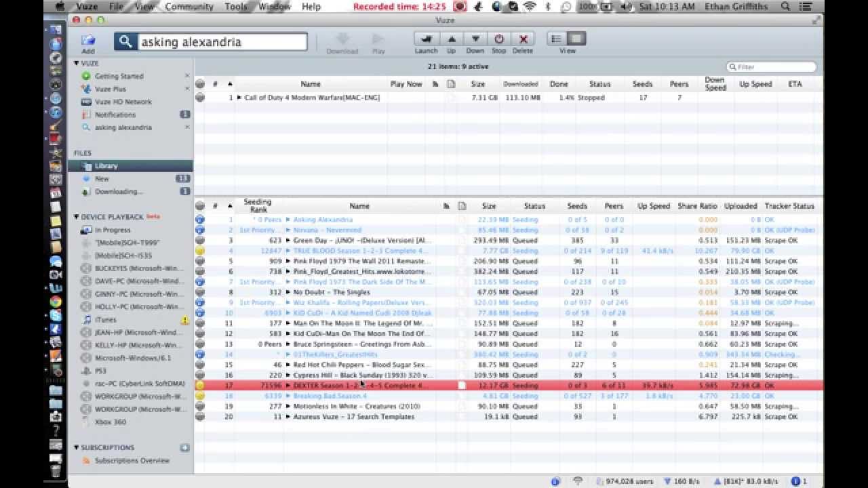Open the Window menu
Screen dimensions: 868x488
point(275,6)
